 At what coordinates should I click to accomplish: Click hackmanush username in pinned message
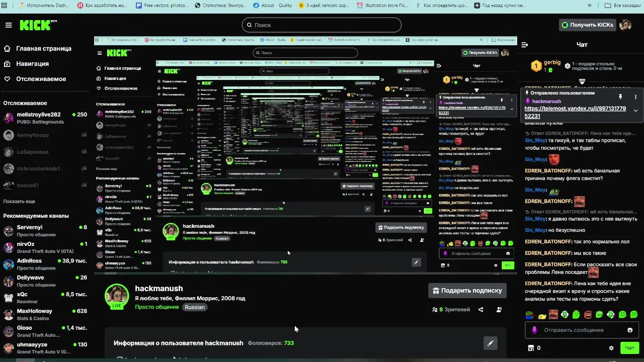pos(546,102)
